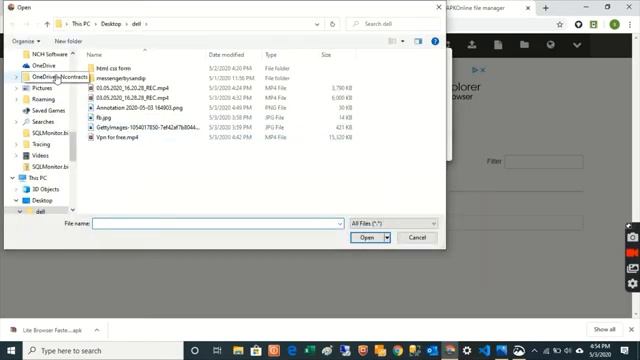Click the navigation pane scroll down arrow
This screenshot has width=640, height=360.
73,210
